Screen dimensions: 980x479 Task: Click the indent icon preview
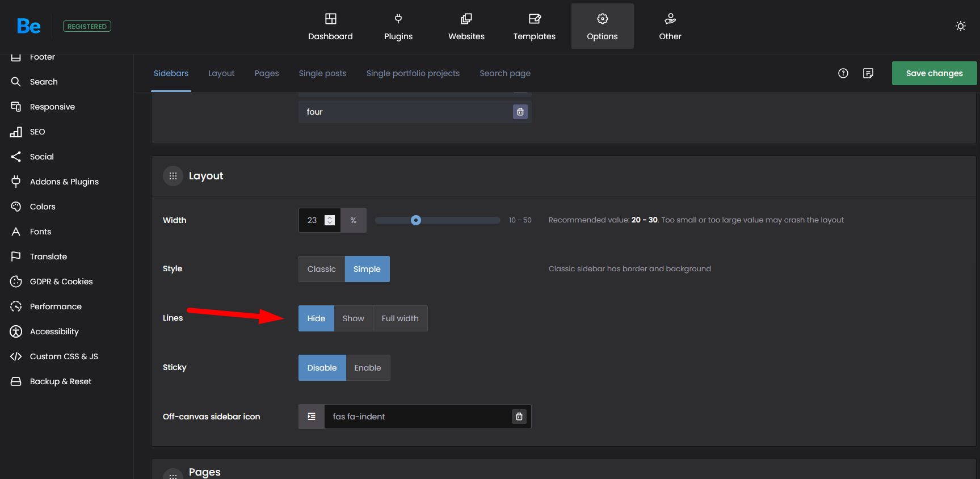point(312,417)
